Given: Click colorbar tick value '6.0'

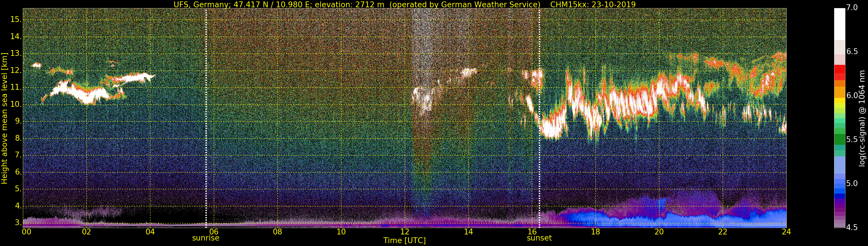Looking at the screenshot, I should (852, 96).
